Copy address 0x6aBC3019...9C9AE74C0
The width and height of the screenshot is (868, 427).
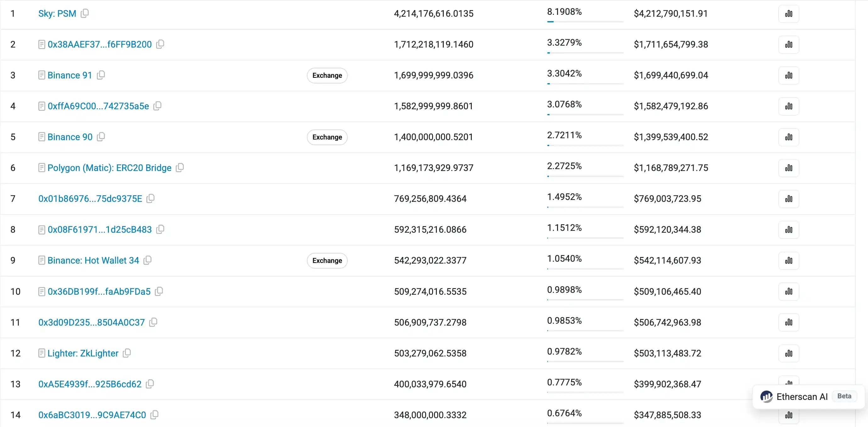point(154,414)
